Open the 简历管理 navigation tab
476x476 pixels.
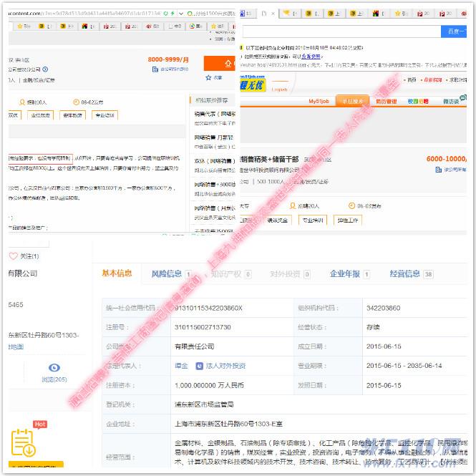click(386, 102)
